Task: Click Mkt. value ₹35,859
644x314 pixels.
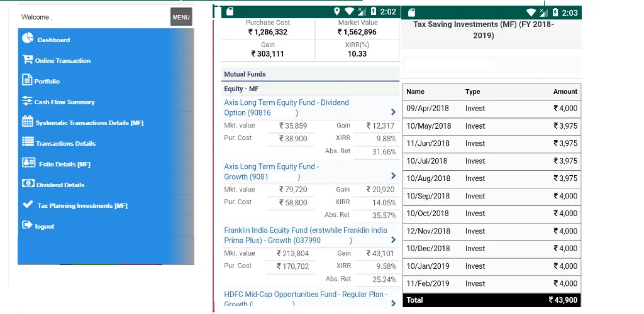Action: (293, 126)
